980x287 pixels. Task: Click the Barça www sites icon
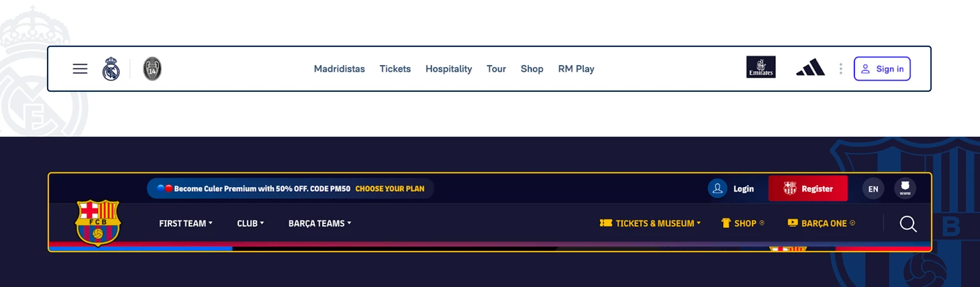tap(905, 188)
